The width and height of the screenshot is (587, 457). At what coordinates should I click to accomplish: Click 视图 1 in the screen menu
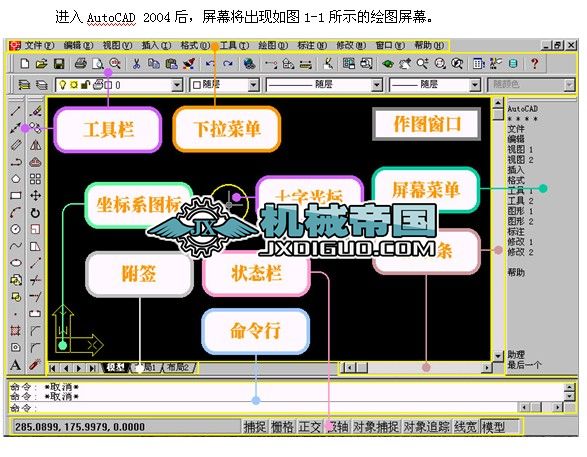(520, 149)
